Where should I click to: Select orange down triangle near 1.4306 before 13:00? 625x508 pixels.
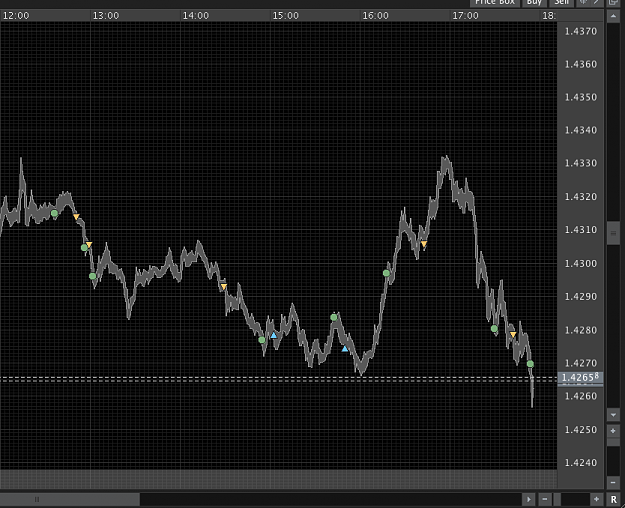coord(89,244)
